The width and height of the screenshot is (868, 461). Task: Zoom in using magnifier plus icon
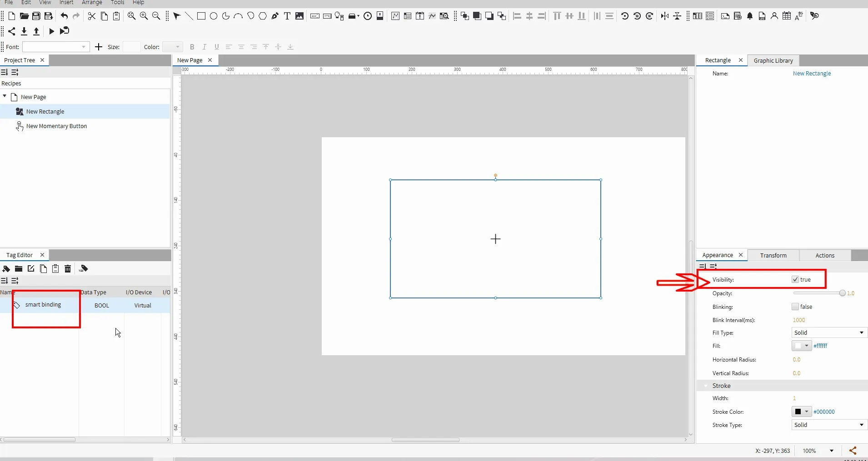(144, 16)
